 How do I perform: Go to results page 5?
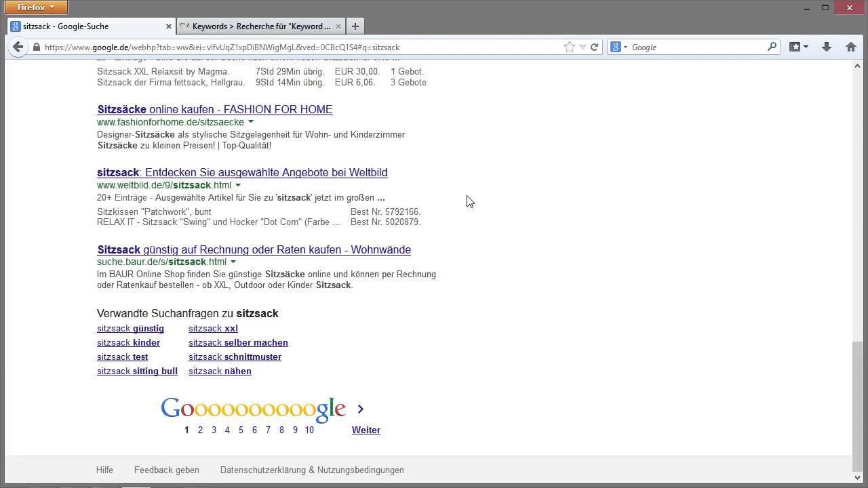pos(241,430)
